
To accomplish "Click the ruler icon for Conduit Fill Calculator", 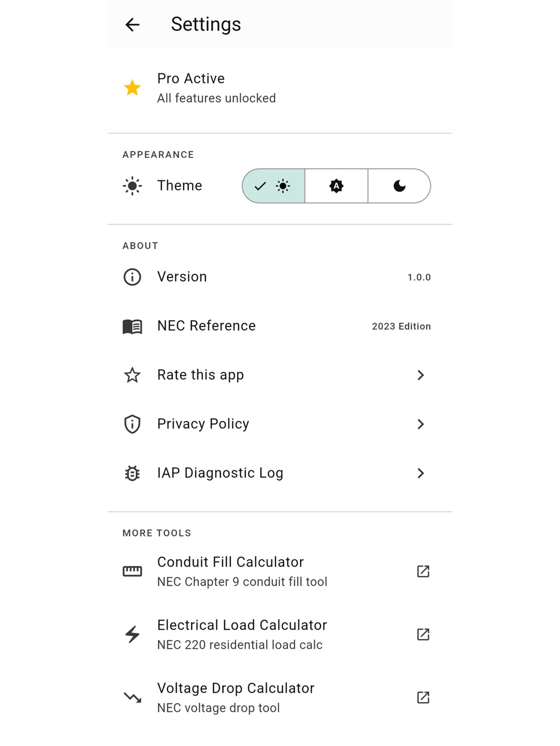I will (132, 571).
